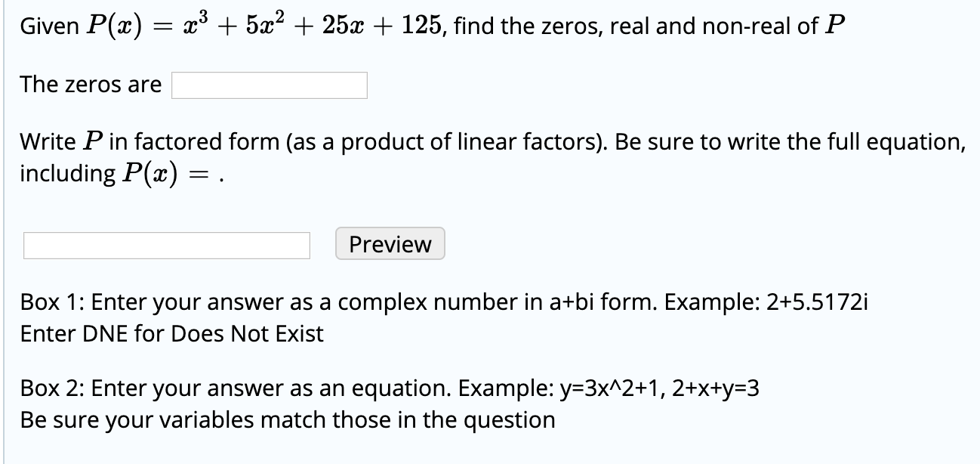Click the exponent term 'x^3' in the equation
The width and height of the screenshot is (980, 464).
[x=197, y=23]
